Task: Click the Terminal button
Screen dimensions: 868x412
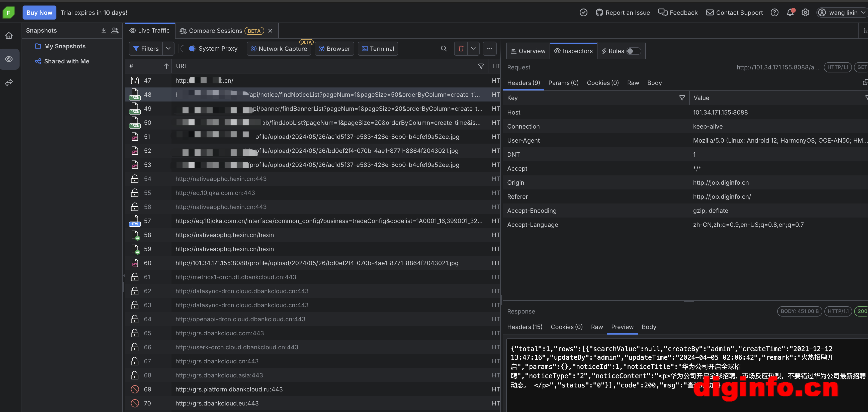Action: pyautogui.click(x=378, y=49)
